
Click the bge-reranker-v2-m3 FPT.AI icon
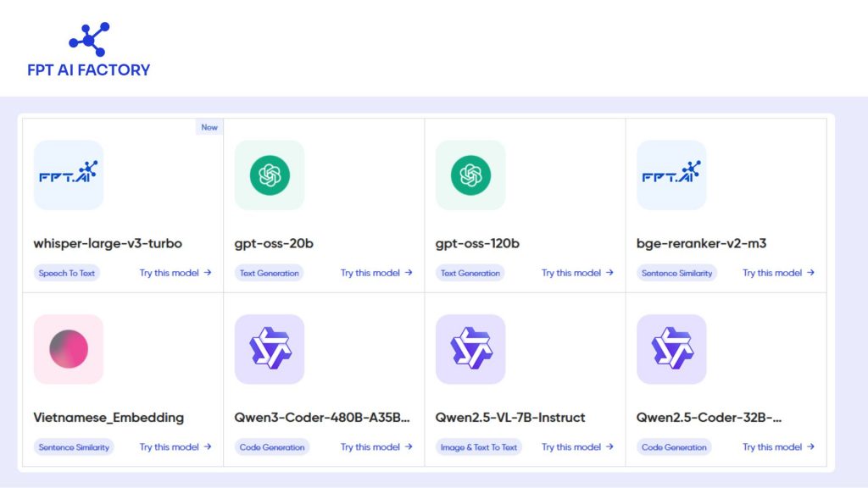pyautogui.click(x=671, y=175)
